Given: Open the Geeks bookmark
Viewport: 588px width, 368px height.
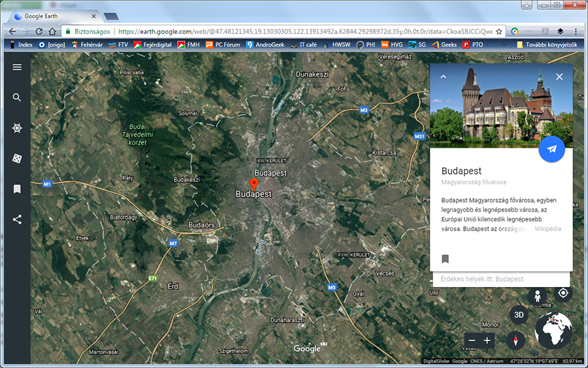Looking at the screenshot, I should [x=444, y=44].
